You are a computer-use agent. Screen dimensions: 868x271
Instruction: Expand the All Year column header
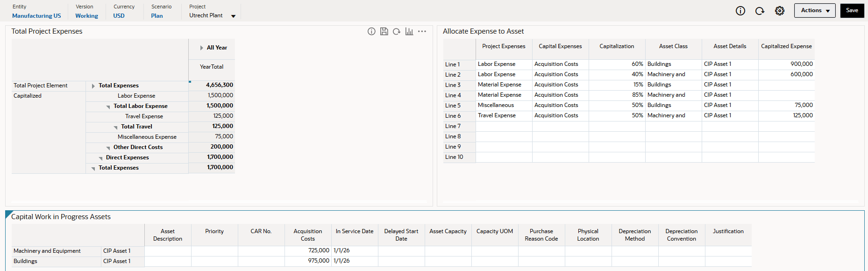[202, 48]
